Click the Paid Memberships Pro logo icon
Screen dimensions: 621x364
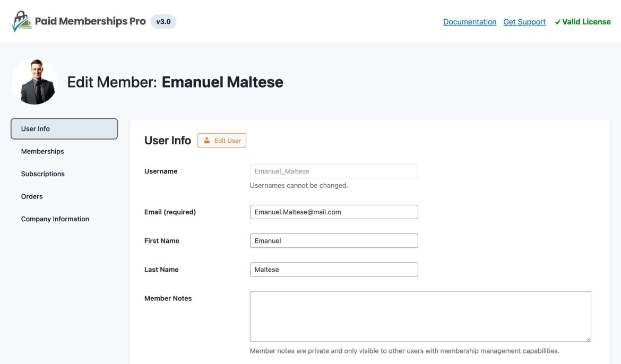click(x=20, y=21)
